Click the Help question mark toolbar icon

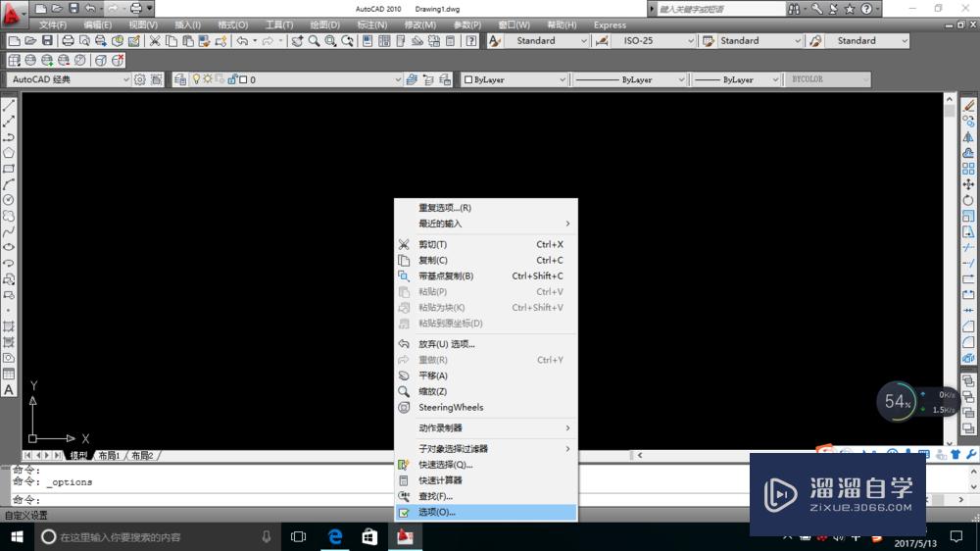[471, 40]
